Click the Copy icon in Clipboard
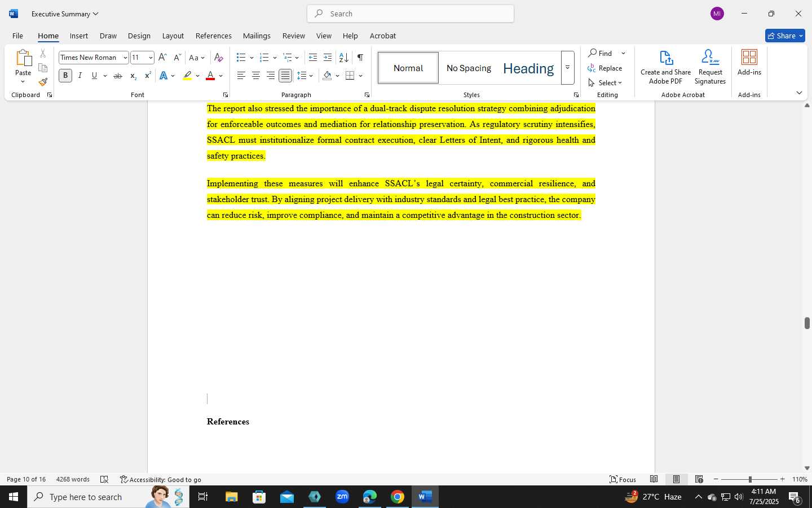The image size is (812, 508). click(x=43, y=68)
